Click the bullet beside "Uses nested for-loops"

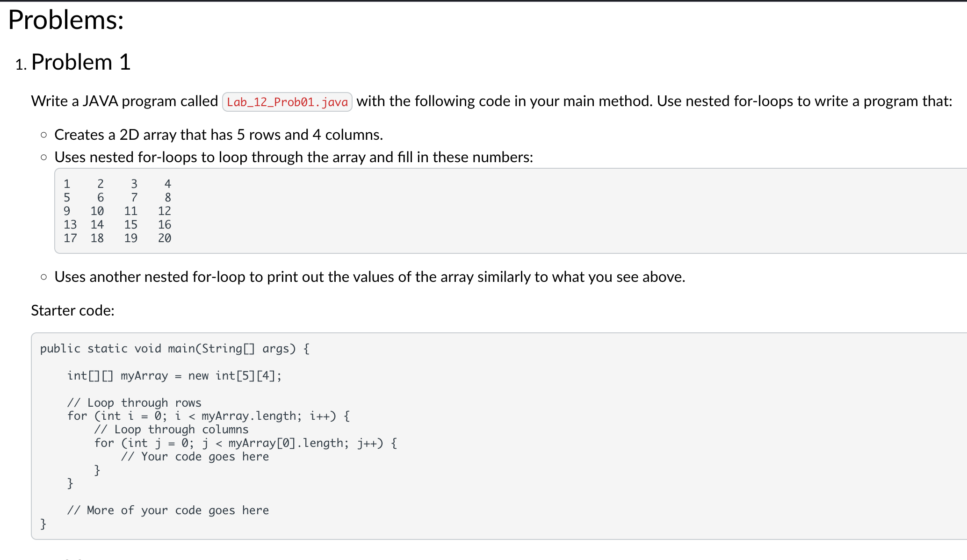[44, 158]
